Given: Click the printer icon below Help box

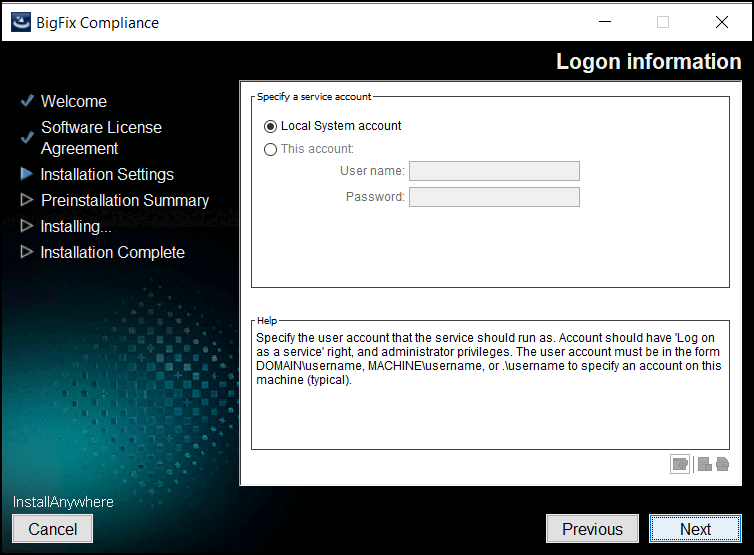Looking at the screenshot, I should pos(722,464).
